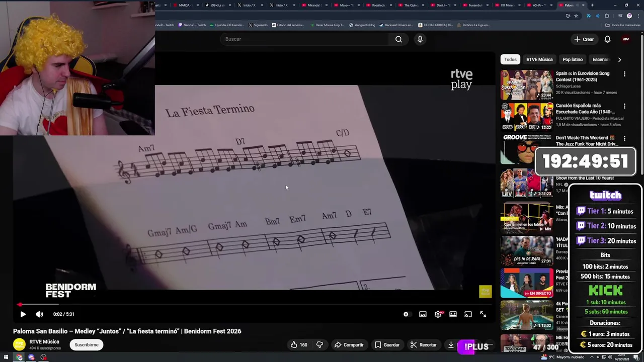Viewport: 644px width, 362px height.
Task: Open the RTVE Música channel avatar
Action: [x=19, y=344]
